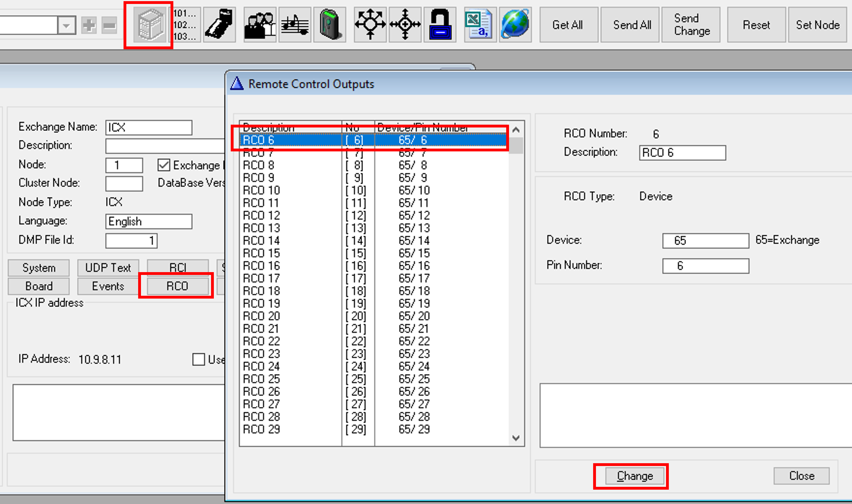Toggle the Use checkbox near IP Address

(198, 359)
